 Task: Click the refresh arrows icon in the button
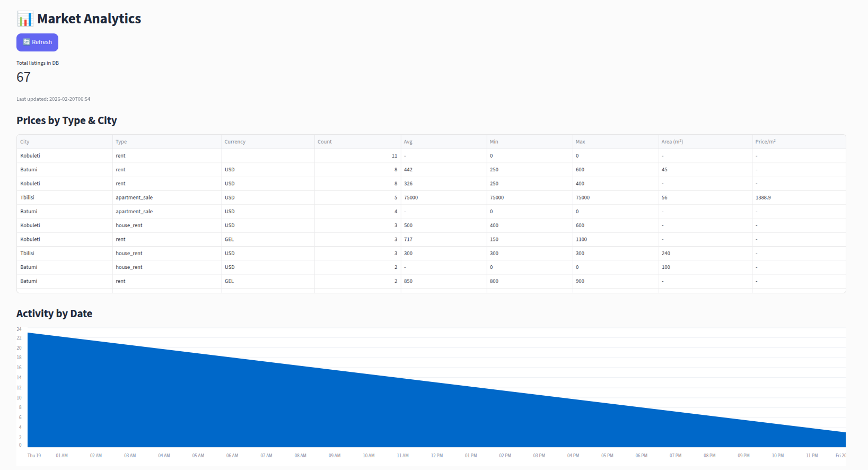[x=27, y=42]
